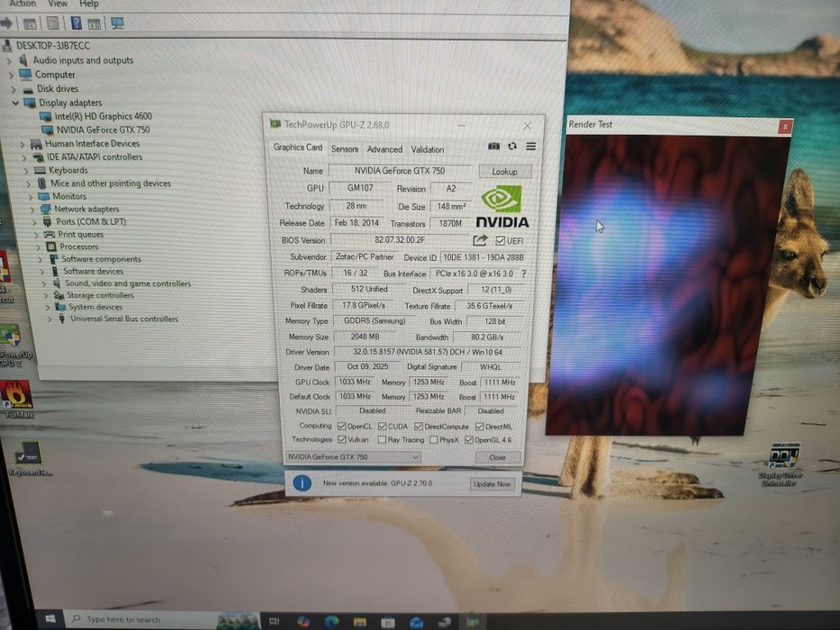Click the Properties toolbar icon in Device Manager
The height and width of the screenshot is (630, 840).
click(52, 23)
